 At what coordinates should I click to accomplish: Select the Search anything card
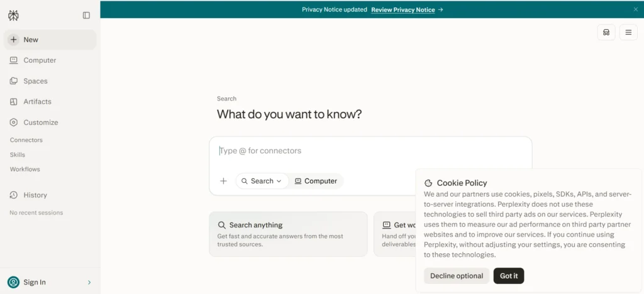click(x=288, y=234)
